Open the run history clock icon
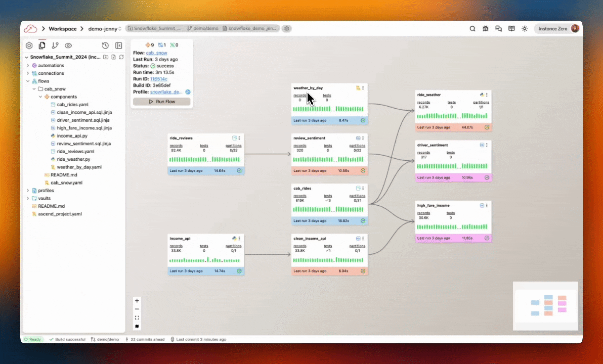The width and height of the screenshot is (603, 364). click(105, 45)
